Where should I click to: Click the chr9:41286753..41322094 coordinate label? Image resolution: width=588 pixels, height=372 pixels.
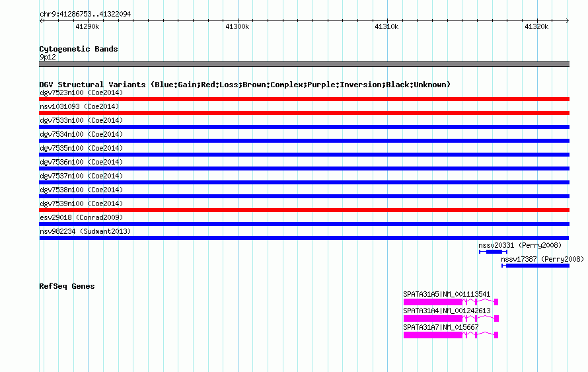click(x=85, y=15)
